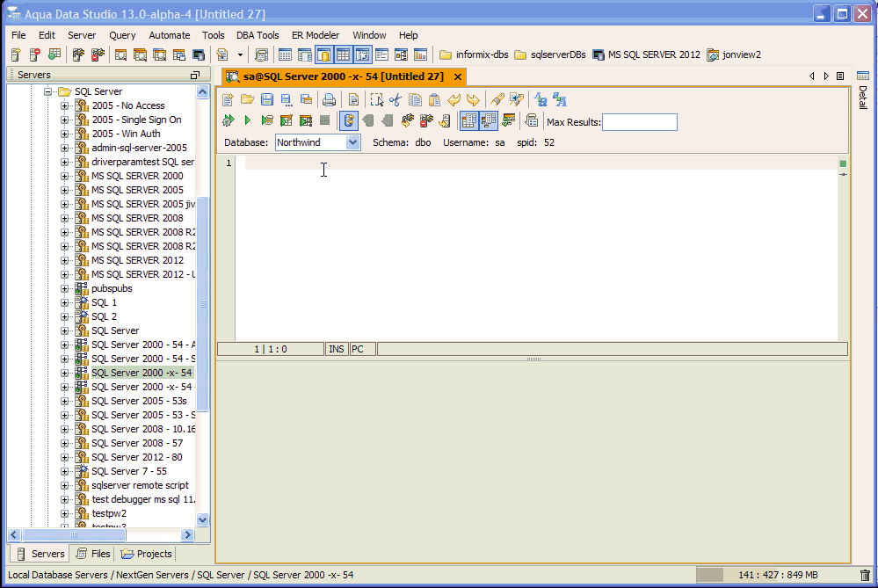Click the Redo yellow arrow icon
Viewport: 878px width, 588px height.
coord(473,99)
